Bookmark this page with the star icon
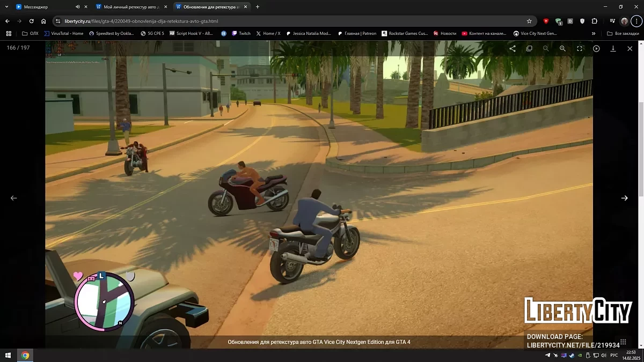 pos(529,21)
